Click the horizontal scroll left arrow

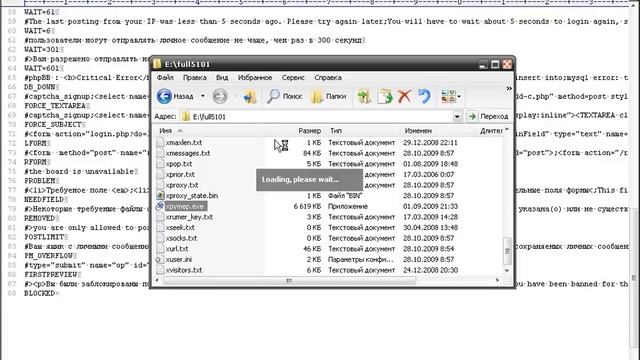(x=158, y=280)
